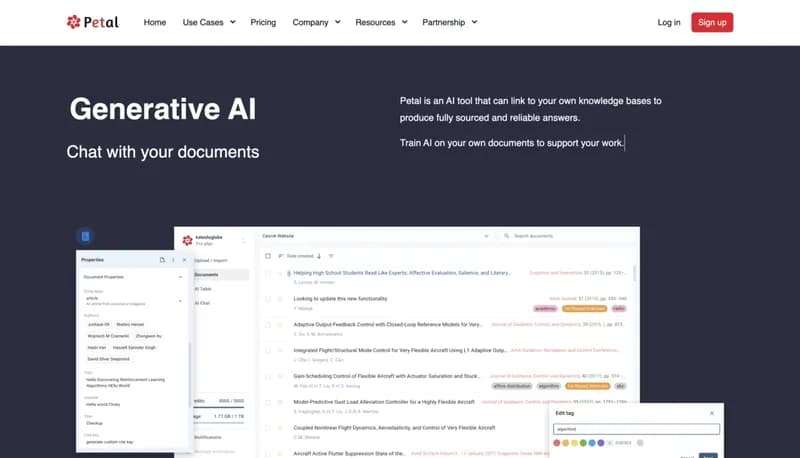Open AI Table in the app sidebar
Image resolution: width=800 pixels, height=458 pixels.
pyautogui.click(x=203, y=289)
